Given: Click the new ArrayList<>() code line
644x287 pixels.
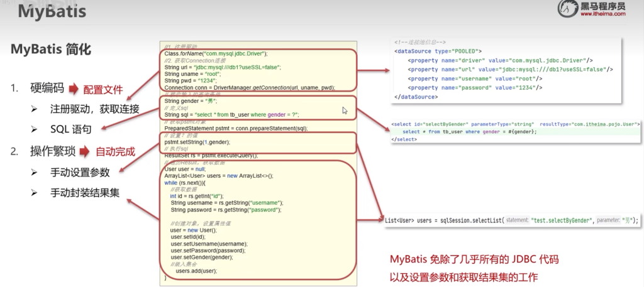Looking at the screenshot, I should (x=218, y=175).
